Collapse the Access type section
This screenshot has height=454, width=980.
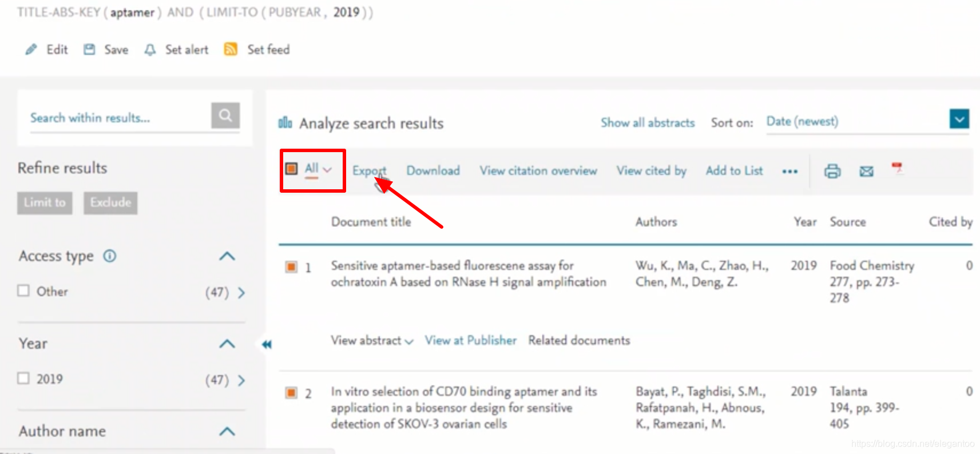tap(227, 256)
